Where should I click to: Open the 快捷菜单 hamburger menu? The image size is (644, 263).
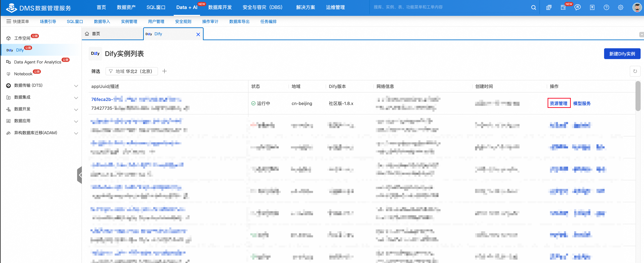17,21
